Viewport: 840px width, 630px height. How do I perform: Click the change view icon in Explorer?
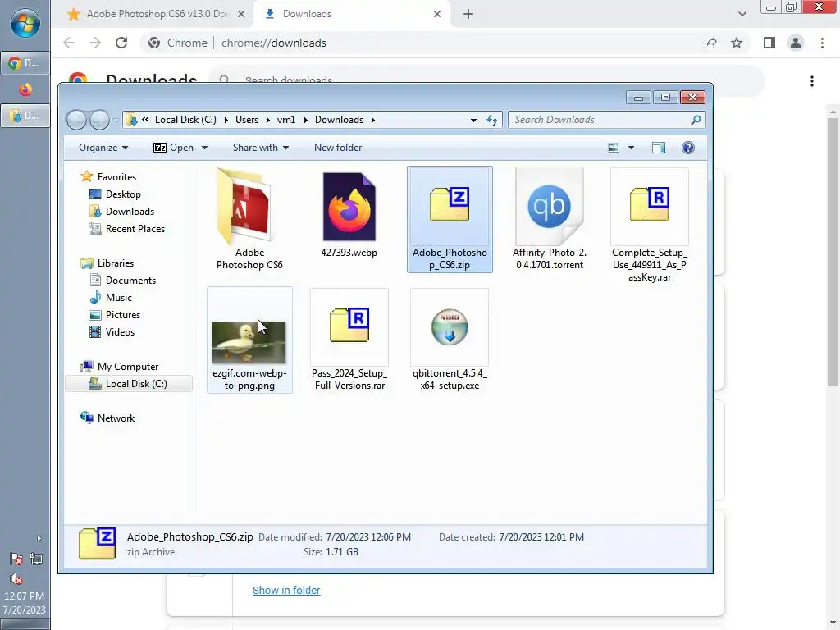pos(614,148)
